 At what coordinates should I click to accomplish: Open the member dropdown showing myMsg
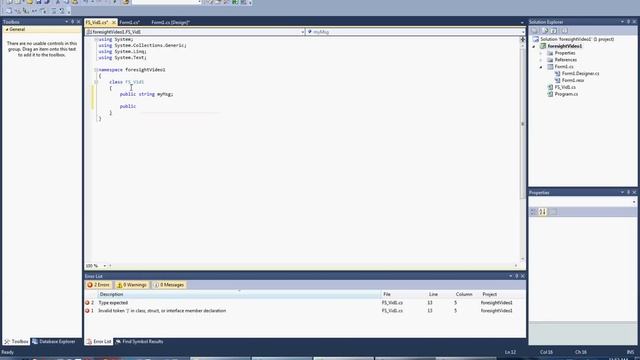[416, 32]
